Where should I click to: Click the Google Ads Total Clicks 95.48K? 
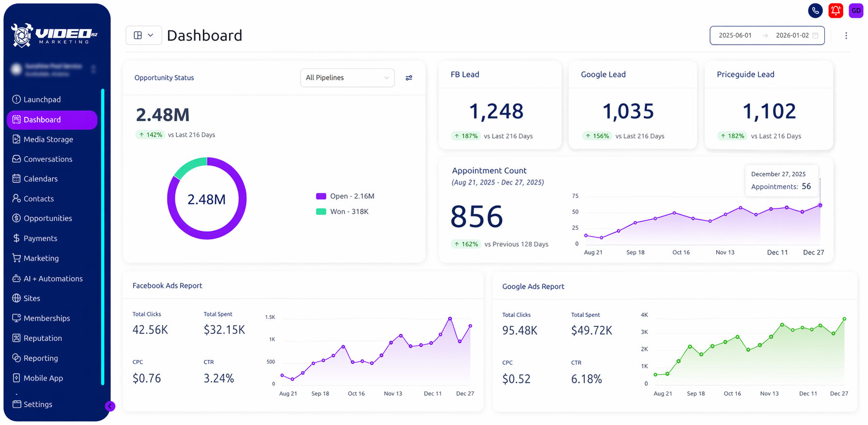pyautogui.click(x=520, y=331)
